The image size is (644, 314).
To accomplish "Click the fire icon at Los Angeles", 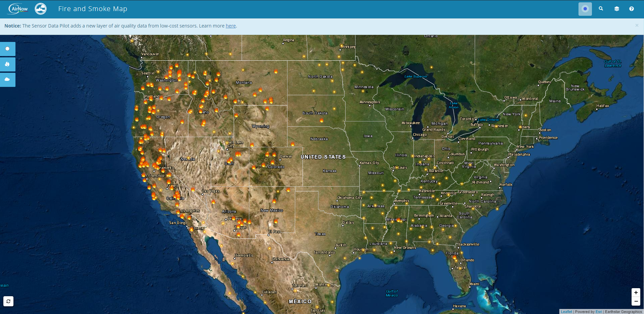I will click(x=178, y=212).
